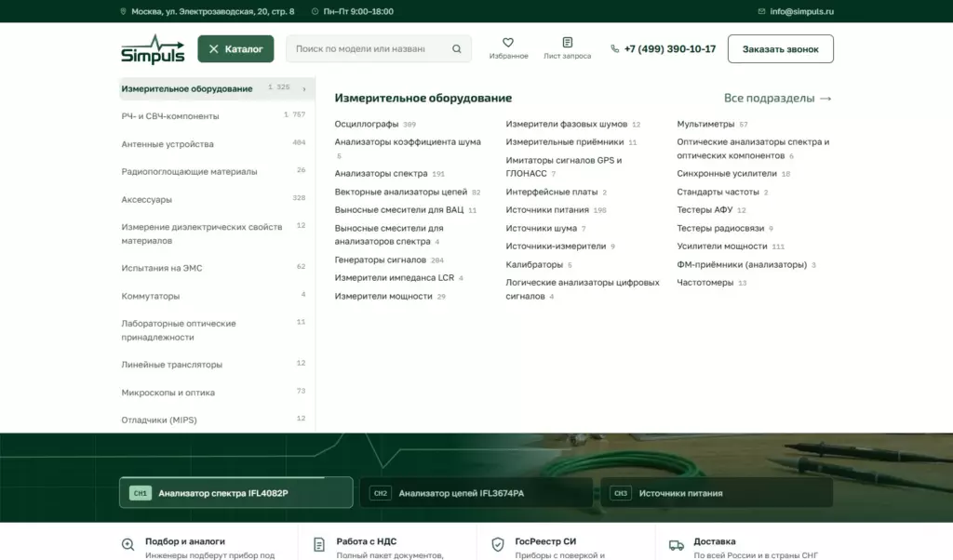Open Лист запроса document icon
The image size is (953, 560).
click(567, 43)
